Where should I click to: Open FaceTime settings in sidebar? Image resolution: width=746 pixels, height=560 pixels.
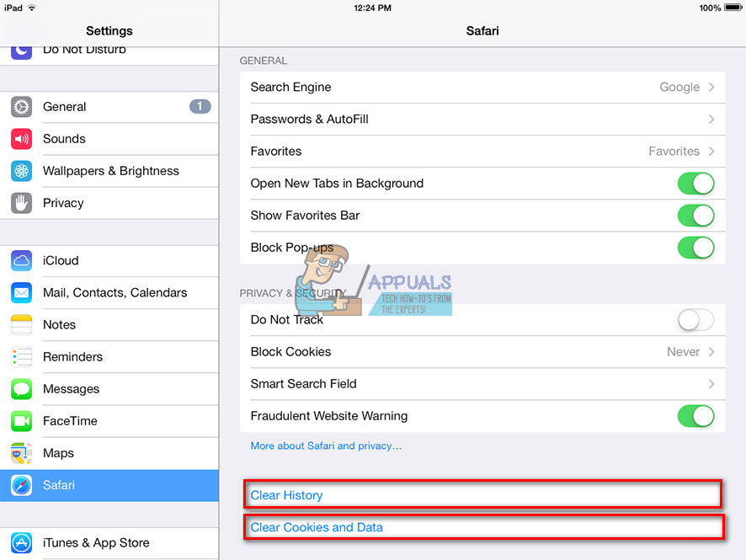coord(109,421)
